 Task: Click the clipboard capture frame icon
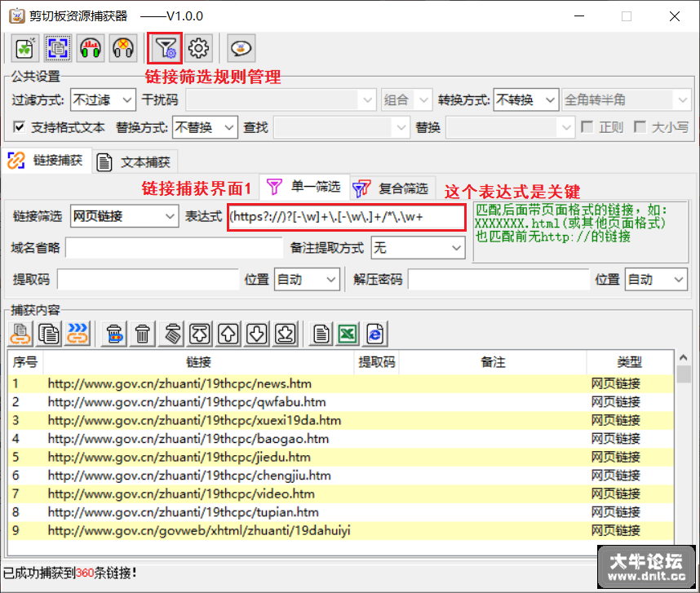(58, 48)
